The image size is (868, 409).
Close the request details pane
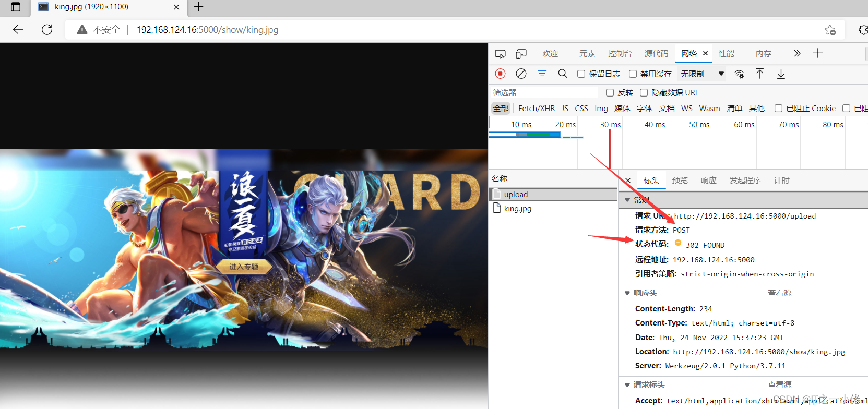[628, 181]
